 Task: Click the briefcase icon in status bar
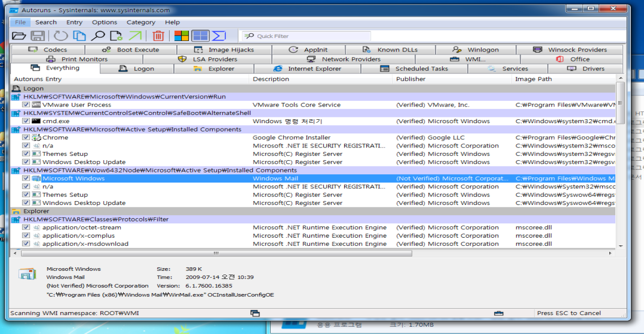[x=498, y=313]
